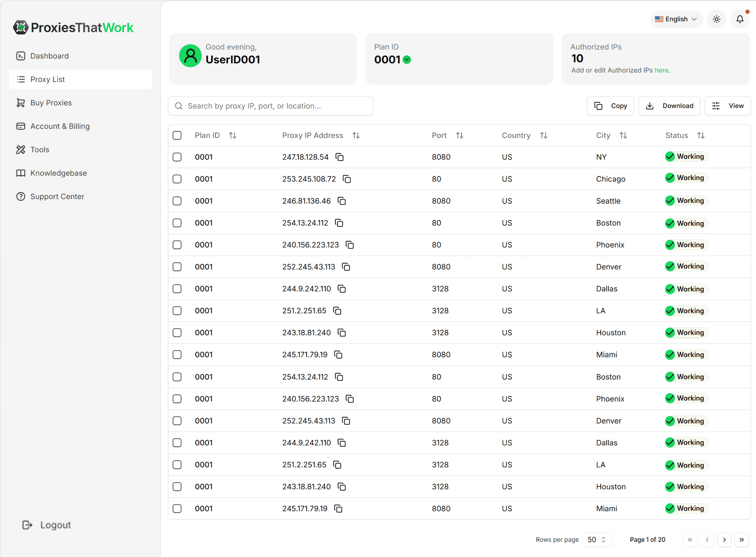Copy the 253.245.108.72 proxy address
Viewport: 756px width, 557px height.
[347, 179]
